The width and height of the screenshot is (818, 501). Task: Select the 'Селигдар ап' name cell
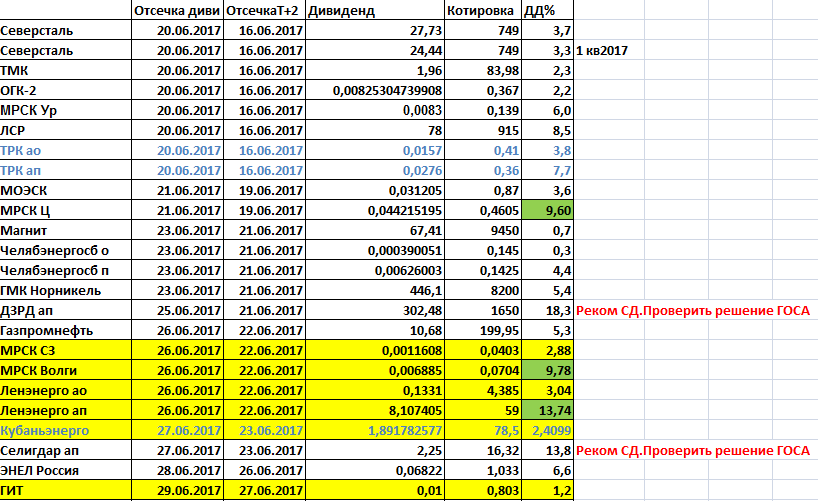coord(66,450)
